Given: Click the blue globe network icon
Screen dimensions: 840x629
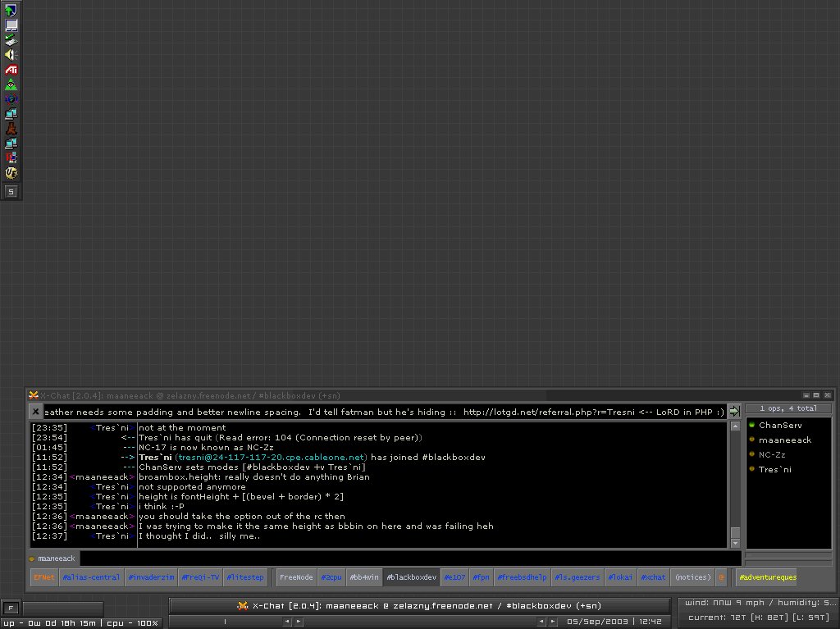Looking at the screenshot, I should point(11,99).
